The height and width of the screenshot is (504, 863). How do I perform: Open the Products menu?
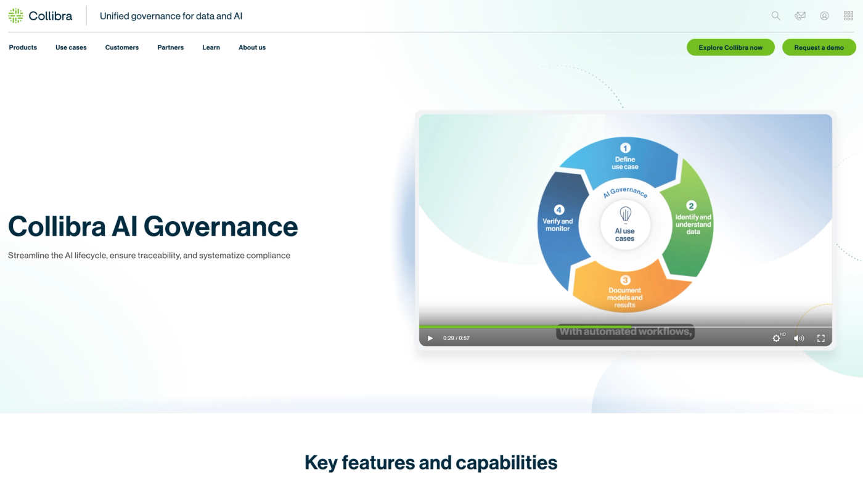point(23,47)
